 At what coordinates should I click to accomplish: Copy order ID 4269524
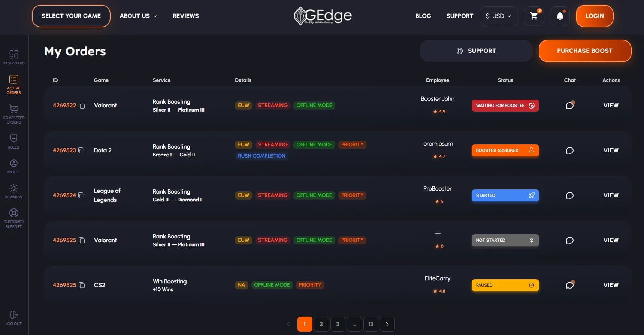(81, 195)
